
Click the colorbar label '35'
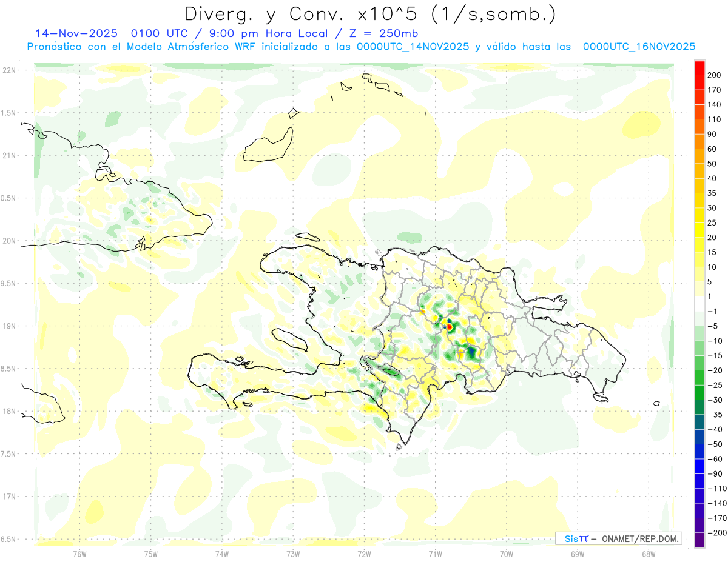coord(712,193)
